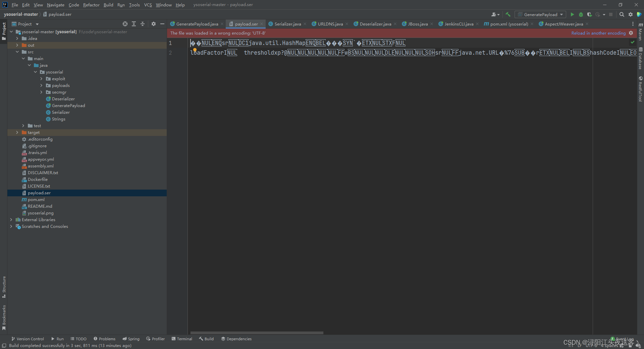Select README.md in project tree
This screenshot has height=349, width=644.
tap(40, 206)
